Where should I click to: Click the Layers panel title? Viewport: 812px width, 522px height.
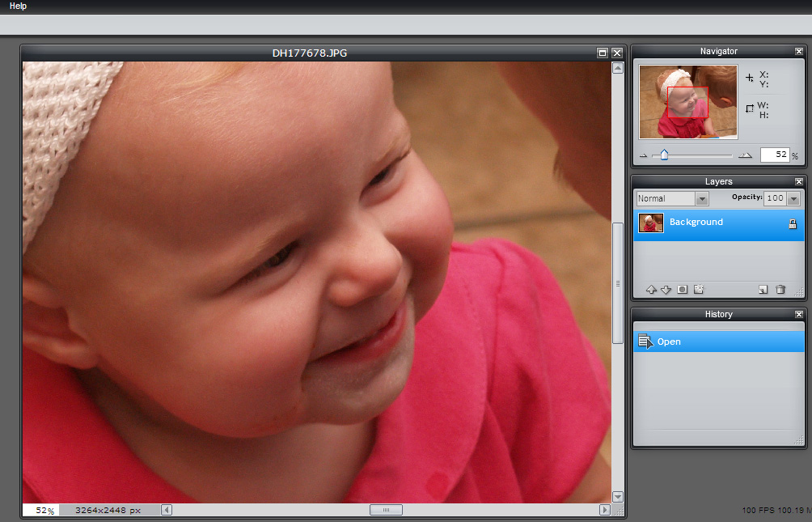(x=718, y=181)
